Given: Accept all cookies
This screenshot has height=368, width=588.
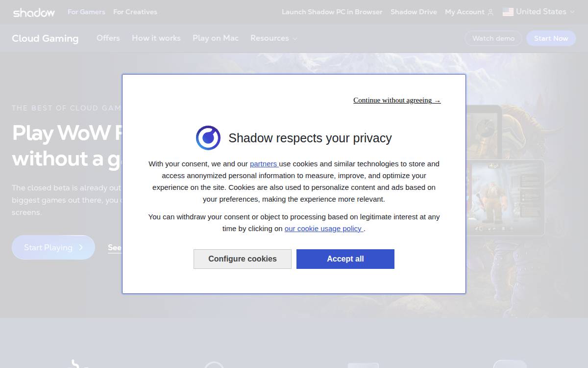Looking at the screenshot, I should (345, 259).
